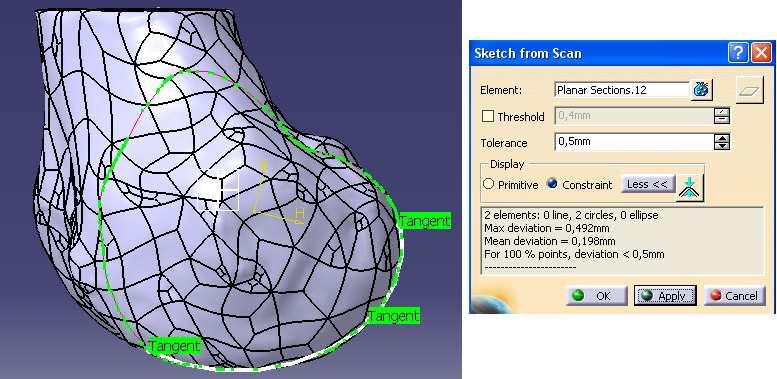This screenshot has height=379, width=777.
Task: Open help with the question mark button
Action: pyautogui.click(x=738, y=53)
